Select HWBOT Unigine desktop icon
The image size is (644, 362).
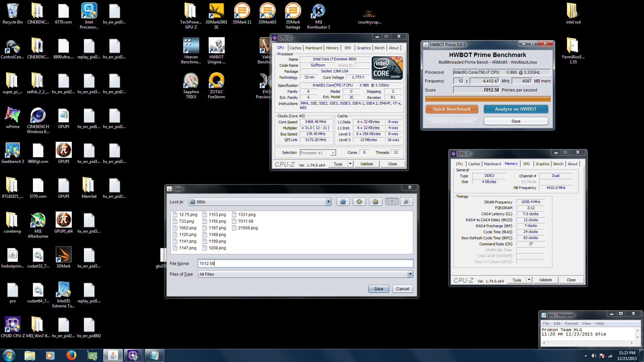[216, 51]
